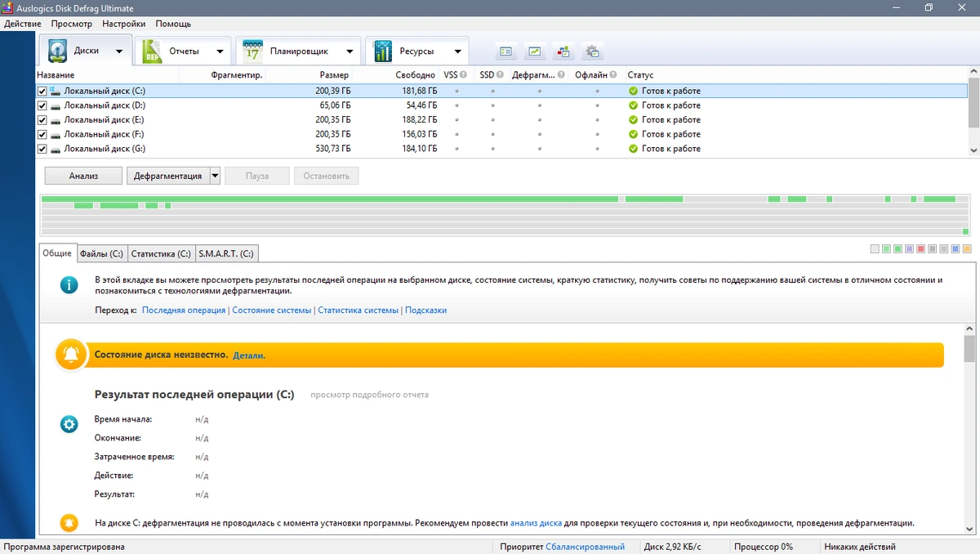Click the large orange bell icon
Screen dimensions: 980x554
tap(71, 354)
